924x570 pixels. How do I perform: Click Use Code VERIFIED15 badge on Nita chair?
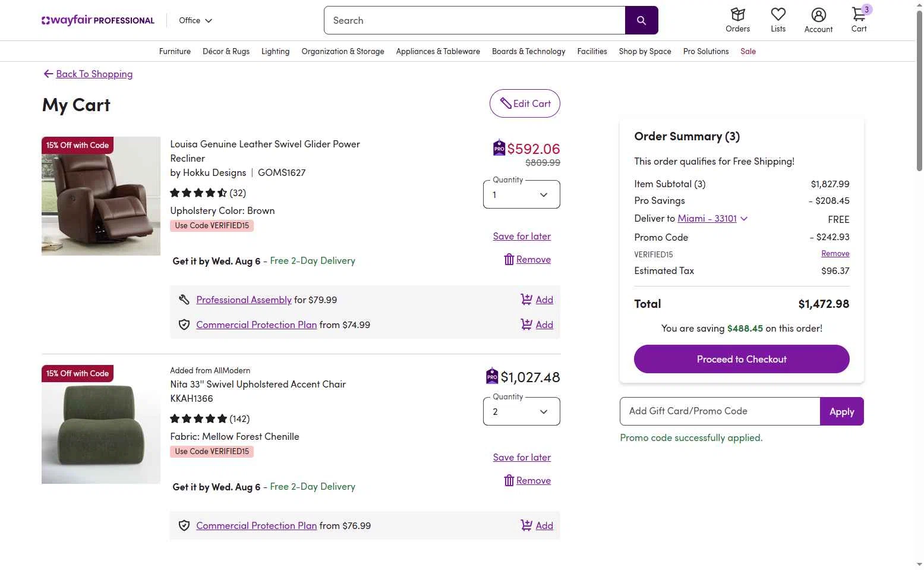coord(212,451)
